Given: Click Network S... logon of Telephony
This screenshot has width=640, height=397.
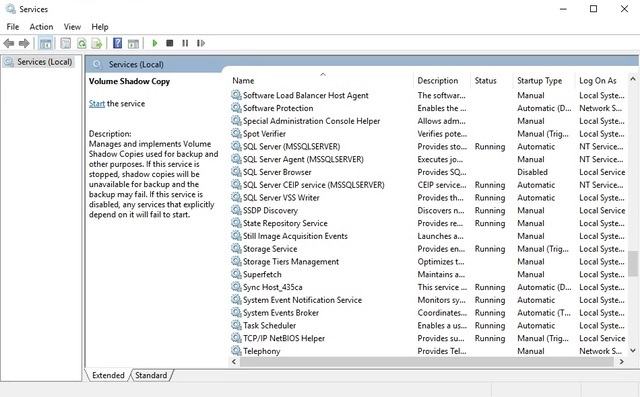Looking at the screenshot, I should coord(600,351).
